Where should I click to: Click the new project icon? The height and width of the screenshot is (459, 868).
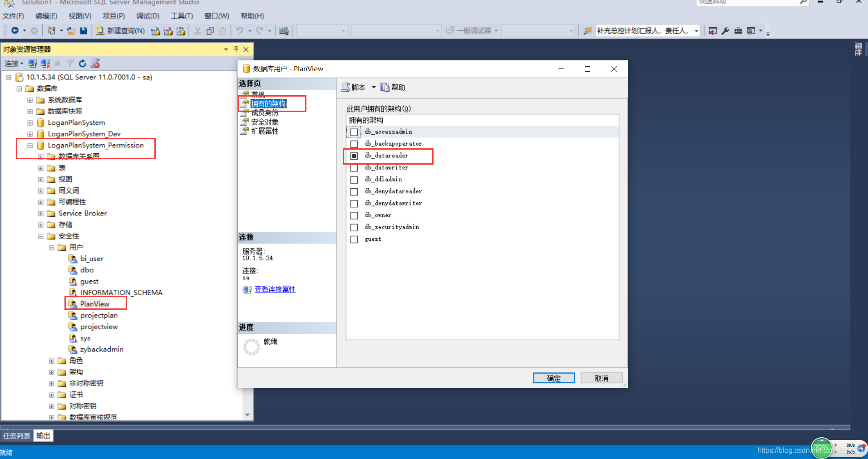tap(52, 30)
